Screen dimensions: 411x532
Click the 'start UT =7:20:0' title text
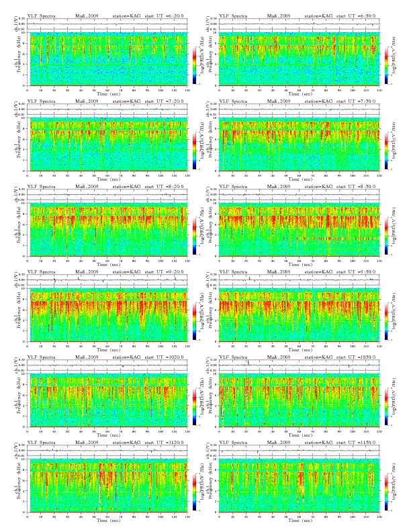click(x=165, y=101)
